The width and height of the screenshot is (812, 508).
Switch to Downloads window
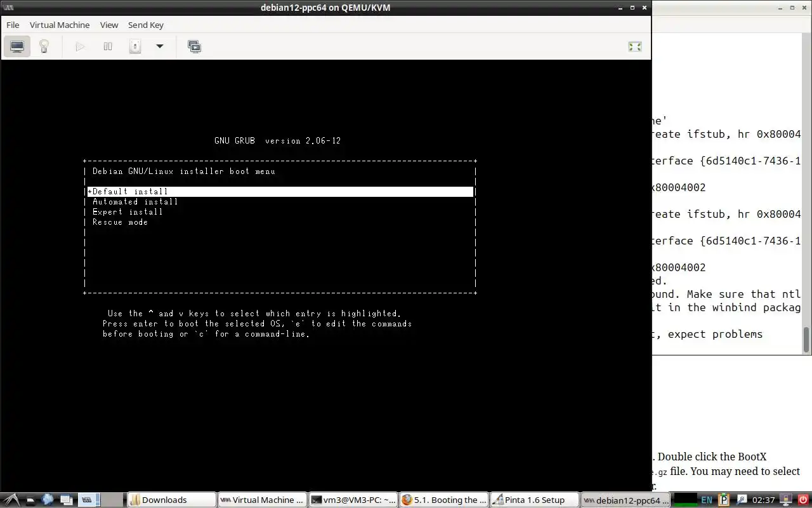(171, 500)
